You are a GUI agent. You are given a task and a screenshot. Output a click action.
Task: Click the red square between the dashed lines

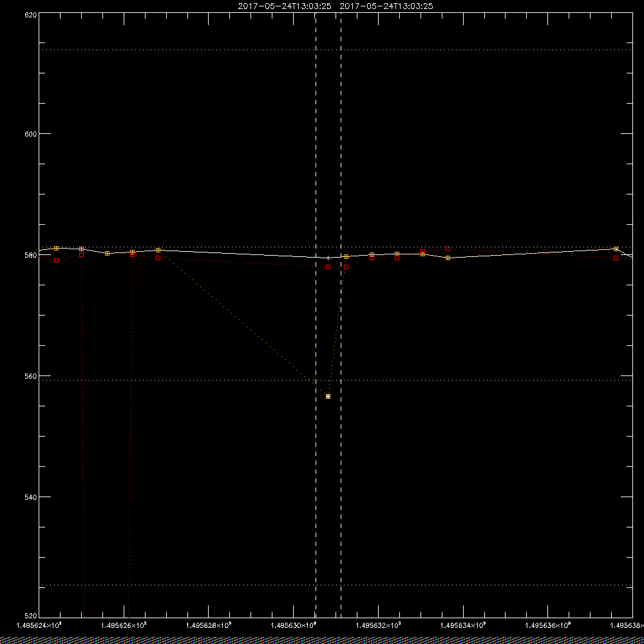pyautogui.click(x=328, y=267)
